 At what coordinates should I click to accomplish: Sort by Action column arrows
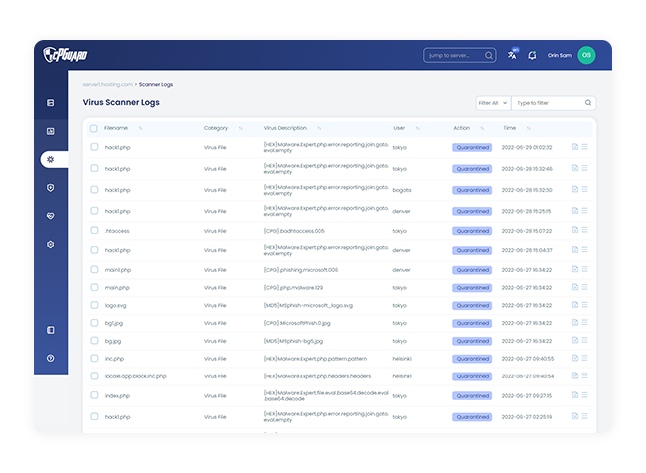click(482, 129)
